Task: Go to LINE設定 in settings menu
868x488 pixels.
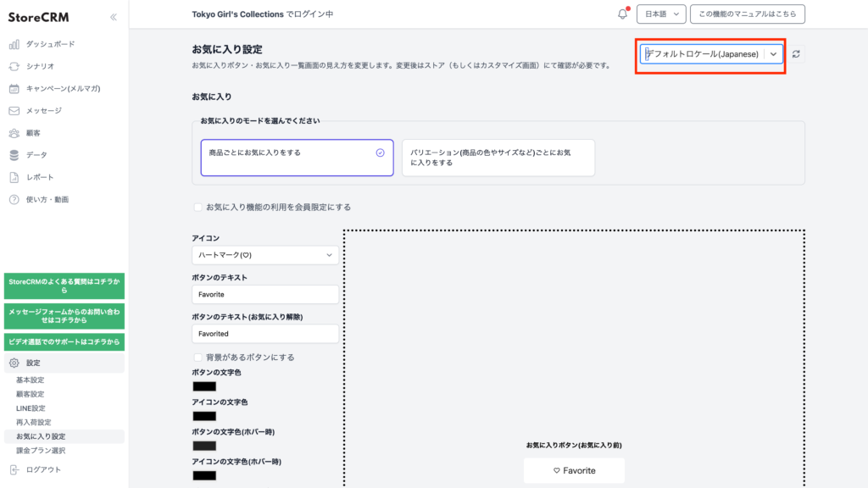Action: coord(31,408)
